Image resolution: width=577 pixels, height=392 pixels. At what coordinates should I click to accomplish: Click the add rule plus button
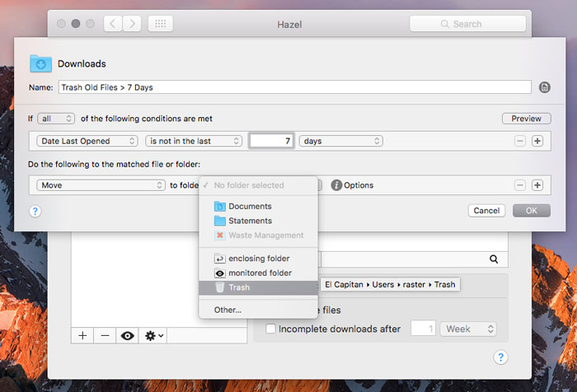click(x=82, y=335)
